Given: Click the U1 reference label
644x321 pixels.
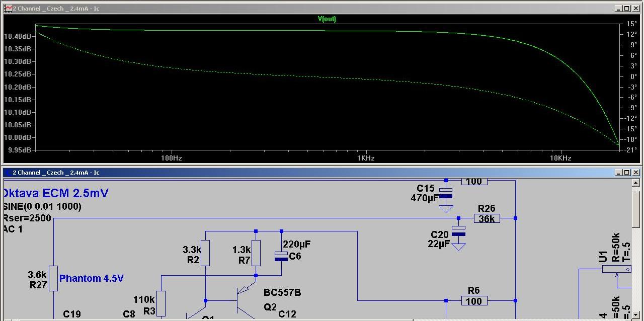Looking at the screenshot, I should click(x=604, y=258).
